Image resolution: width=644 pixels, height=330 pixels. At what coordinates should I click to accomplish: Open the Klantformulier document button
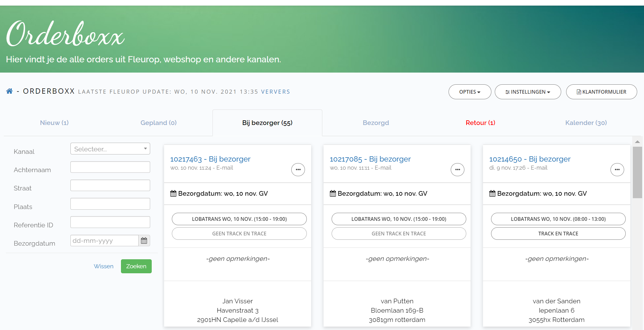point(602,92)
